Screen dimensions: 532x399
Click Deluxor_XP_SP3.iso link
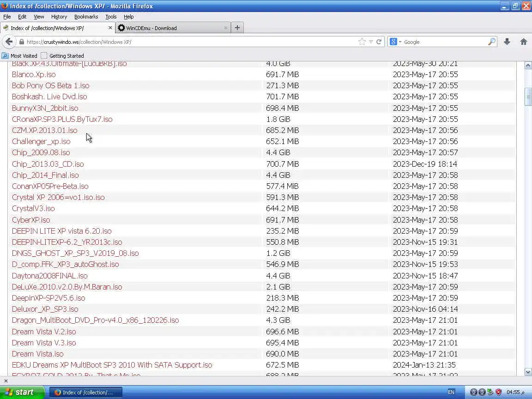pyautogui.click(x=45, y=309)
